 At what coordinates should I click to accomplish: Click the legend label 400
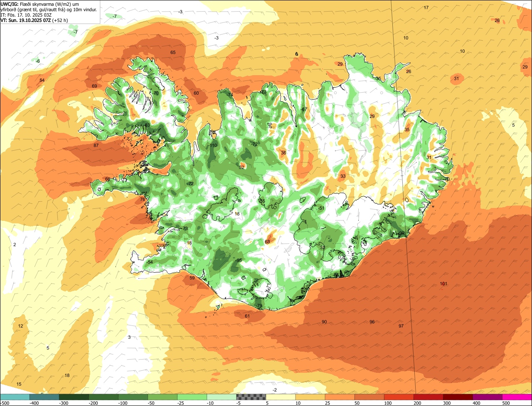[x=476, y=403]
